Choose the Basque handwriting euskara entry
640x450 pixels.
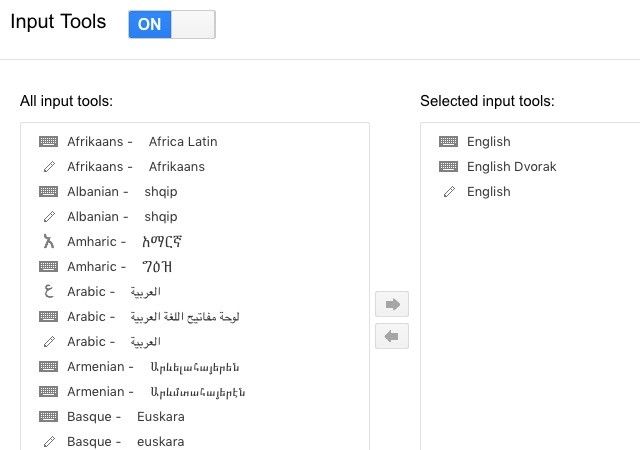tap(125, 442)
